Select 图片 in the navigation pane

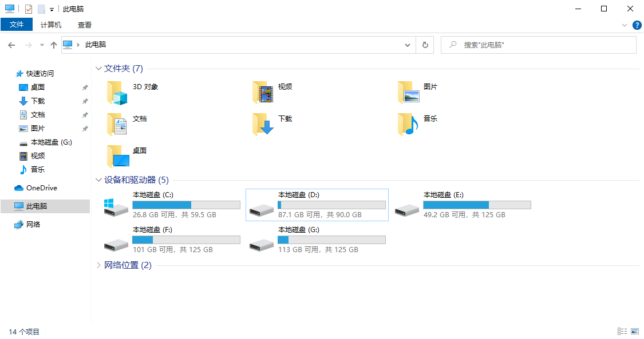(x=38, y=128)
